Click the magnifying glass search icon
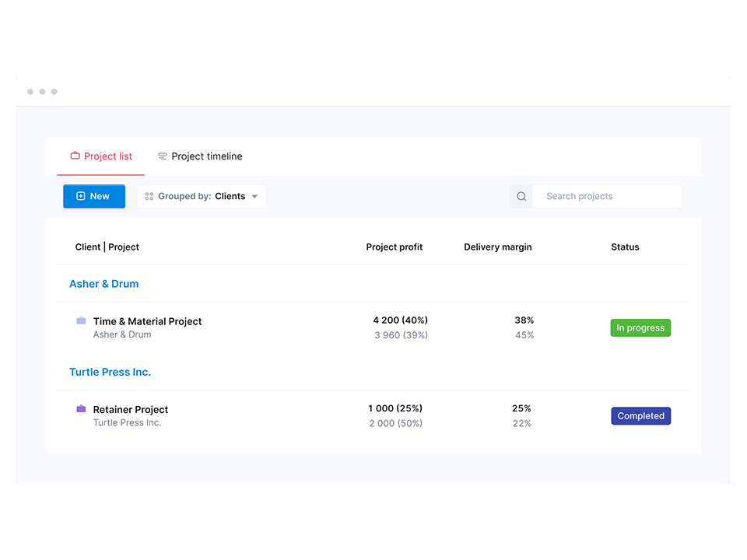747x560 pixels. 521,197
